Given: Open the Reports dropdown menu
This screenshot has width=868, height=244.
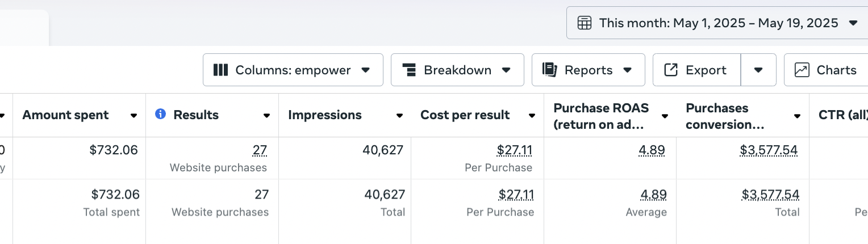Looking at the screenshot, I should (627, 70).
